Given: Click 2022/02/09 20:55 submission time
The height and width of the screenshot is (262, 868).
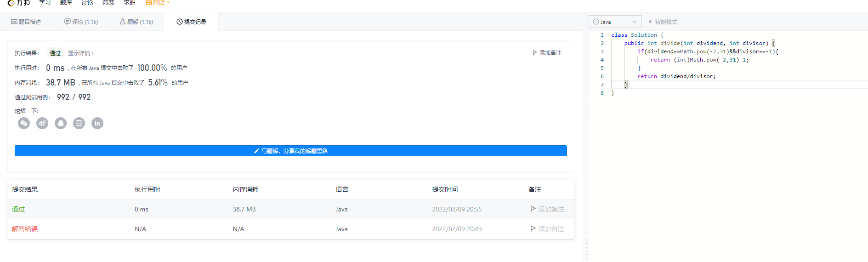Looking at the screenshot, I should 457,209.
